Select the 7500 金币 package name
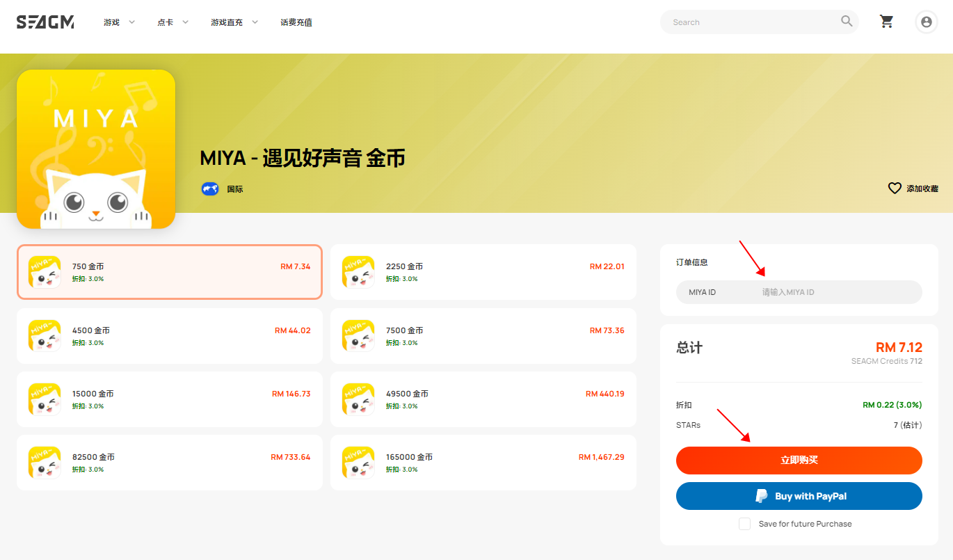Screen dimensions: 953x560 pyautogui.click(x=404, y=330)
